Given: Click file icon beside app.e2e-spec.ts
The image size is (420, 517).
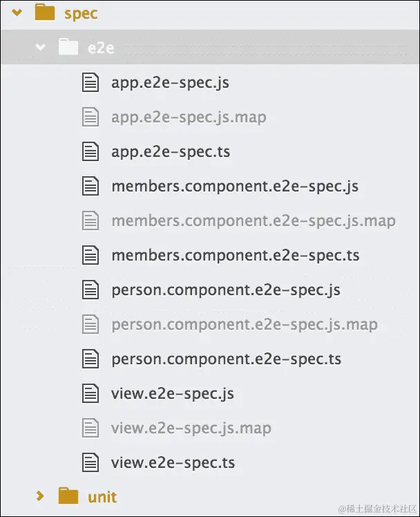Looking at the screenshot, I should [90, 152].
